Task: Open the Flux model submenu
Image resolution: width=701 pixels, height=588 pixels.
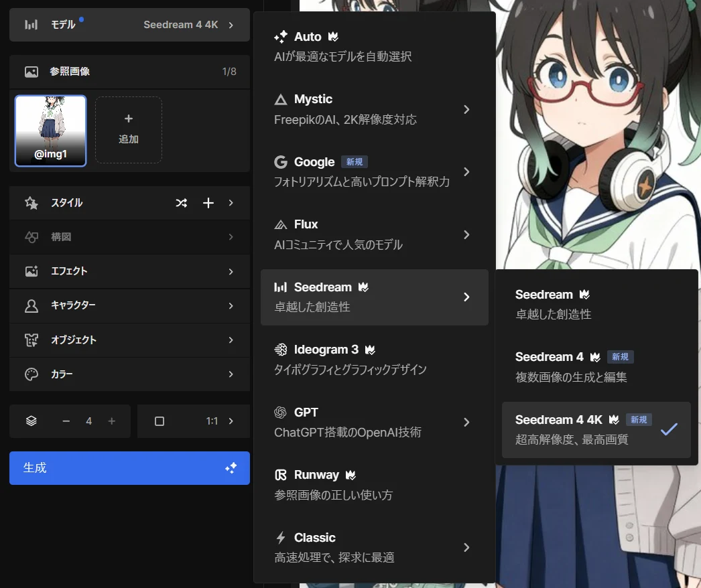Action: coord(374,234)
